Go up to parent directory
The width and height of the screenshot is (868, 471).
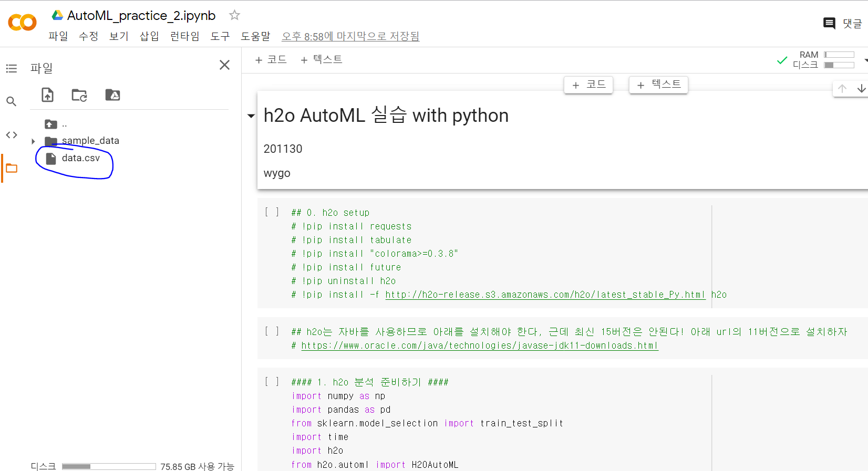(51, 124)
